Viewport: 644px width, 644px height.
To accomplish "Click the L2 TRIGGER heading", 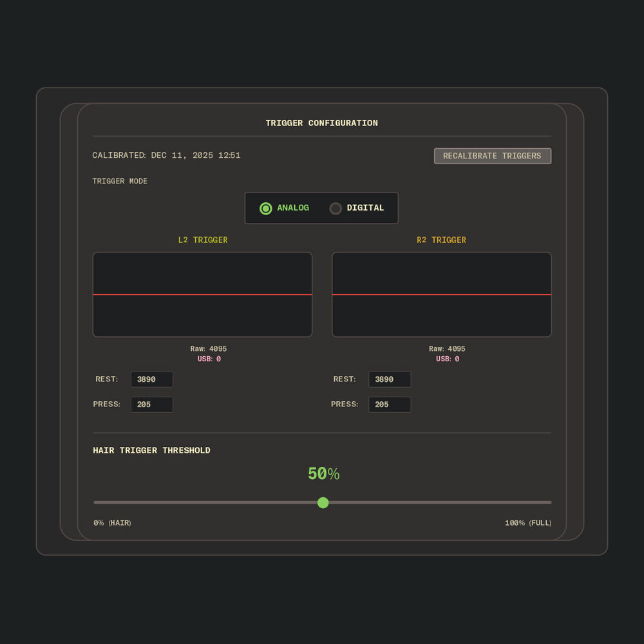I will pyautogui.click(x=202, y=240).
